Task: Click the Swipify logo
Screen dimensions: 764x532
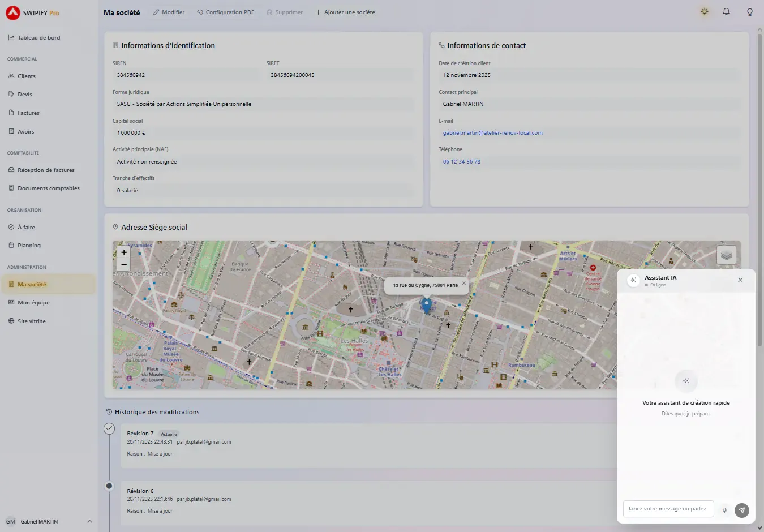Action: click(14, 12)
